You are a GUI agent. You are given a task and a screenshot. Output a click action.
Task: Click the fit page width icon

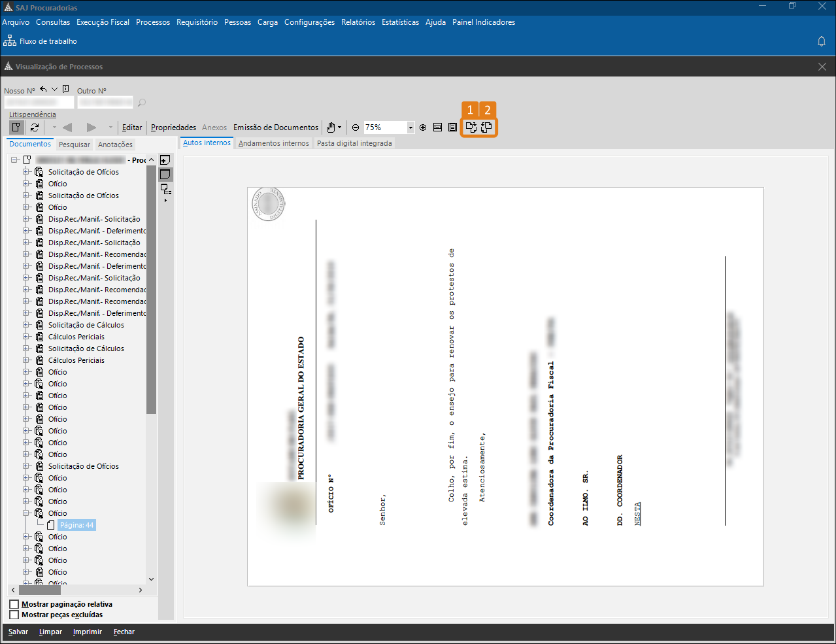(438, 127)
